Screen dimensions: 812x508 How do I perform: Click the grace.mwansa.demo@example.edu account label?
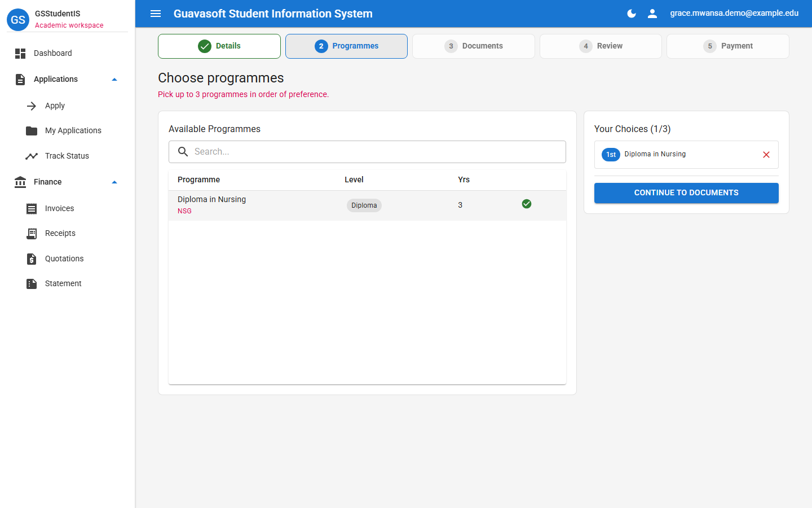(734, 13)
